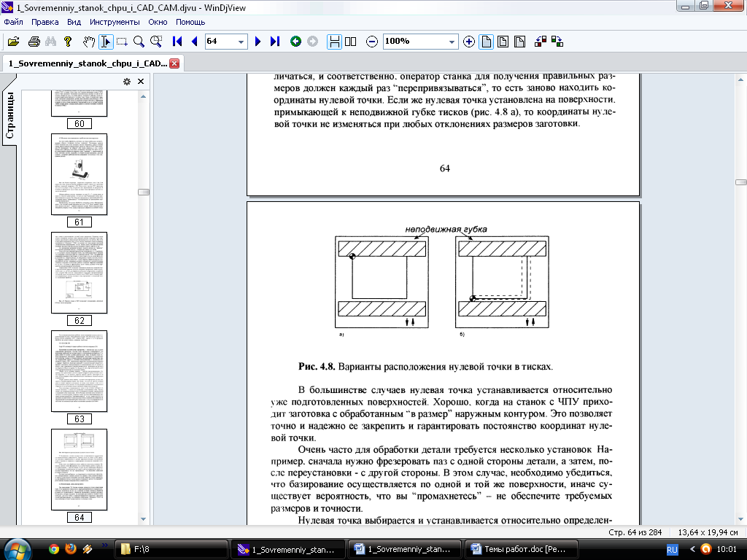Click the thumbnail panel scrollbar handle
Screen dimensions: 747x560
[144, 192]
